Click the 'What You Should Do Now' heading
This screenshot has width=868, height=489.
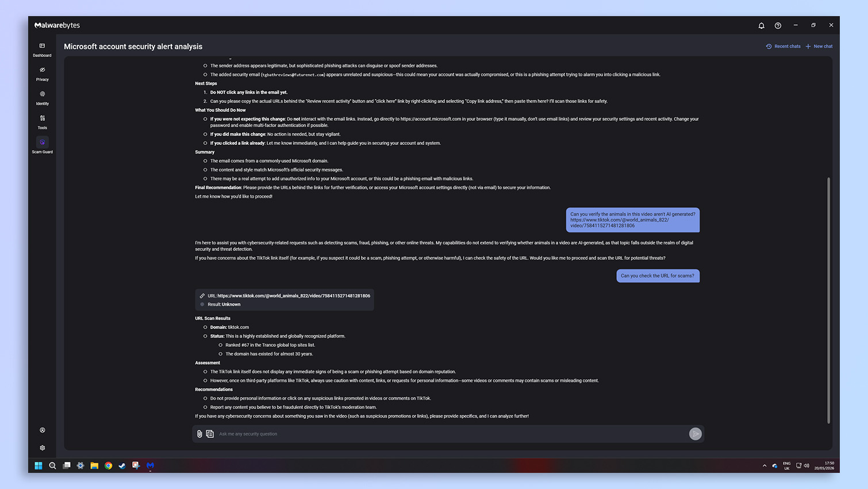point(220,110)
